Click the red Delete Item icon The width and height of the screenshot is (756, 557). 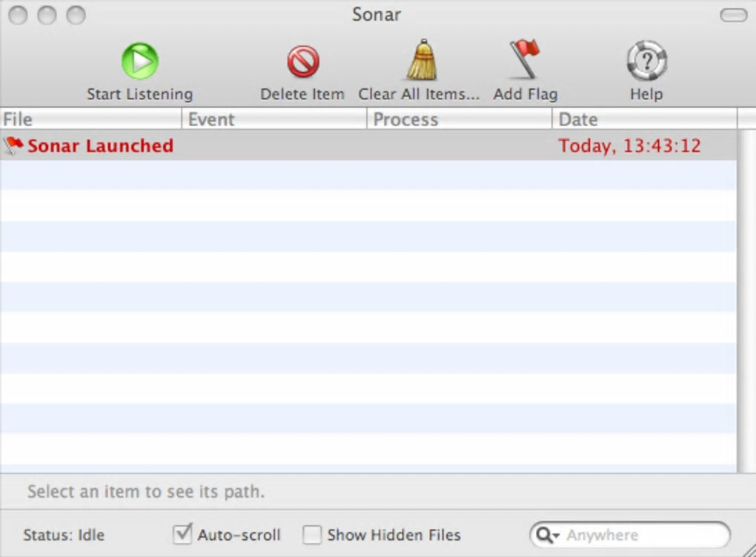(303, 62)
